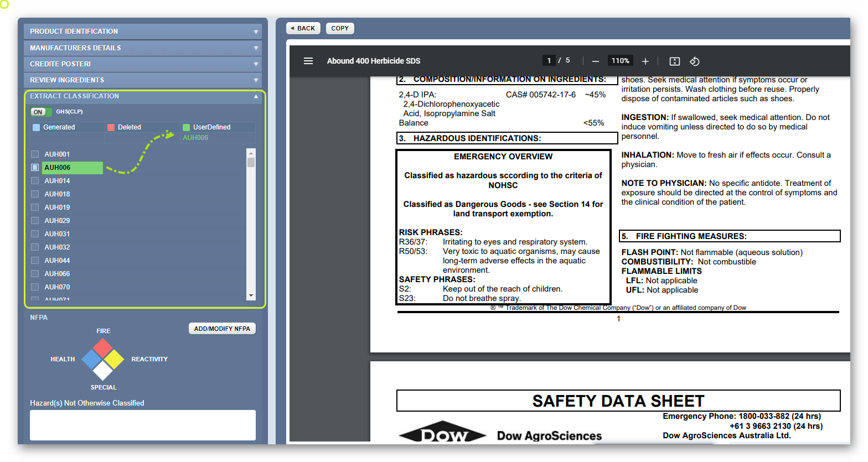This screenshot has width=868, height=462.
Task: Check the AUH066 checkbox
Action: (x=35, y=274)
